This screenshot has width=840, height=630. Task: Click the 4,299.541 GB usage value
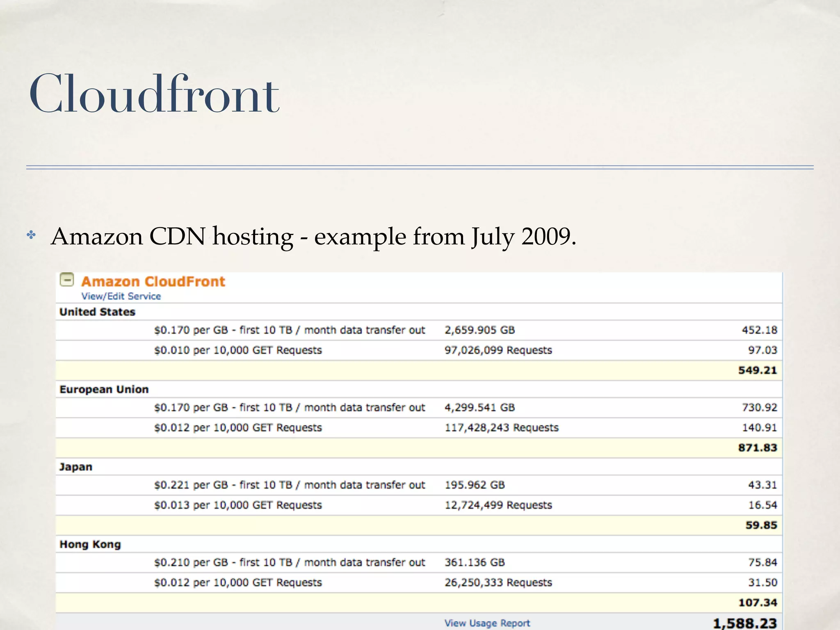(x=479, y=408)
